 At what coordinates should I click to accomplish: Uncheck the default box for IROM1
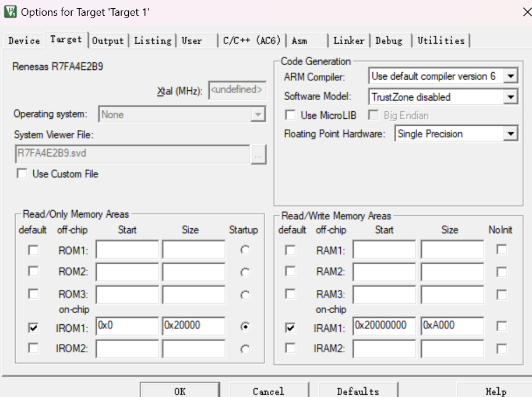point(33,328)
